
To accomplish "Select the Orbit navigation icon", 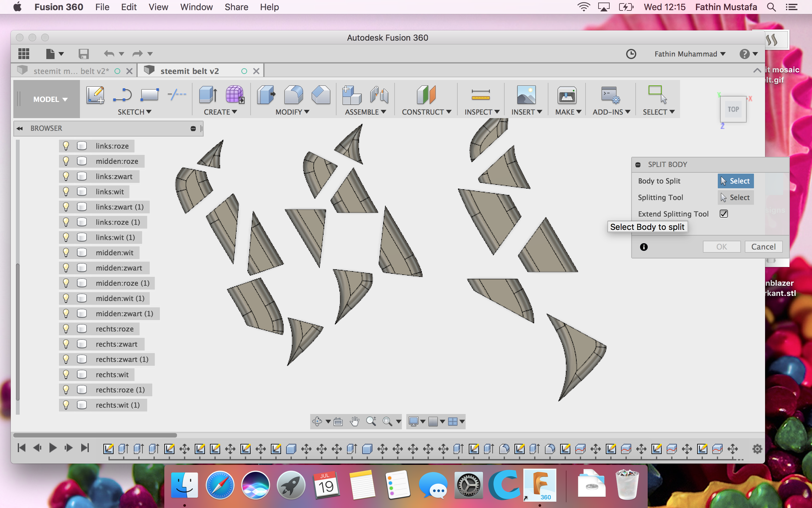I will (317, 421).
